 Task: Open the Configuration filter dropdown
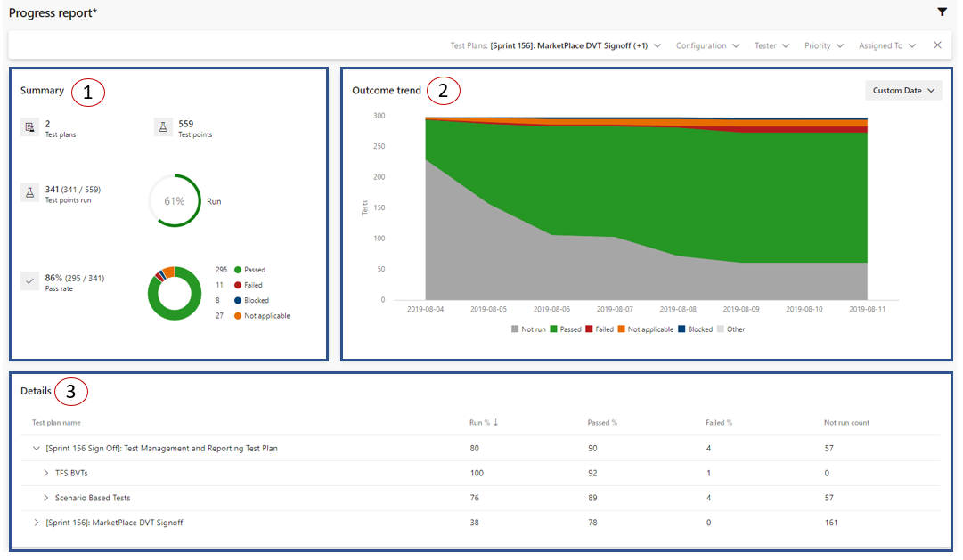point(708,44)
